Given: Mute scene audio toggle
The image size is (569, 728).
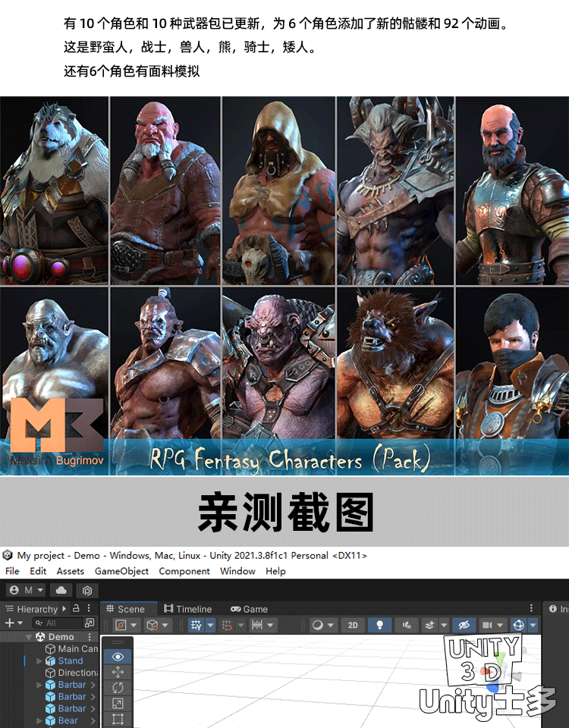Looking at the screenshot, I should click(x=407, y=625).
